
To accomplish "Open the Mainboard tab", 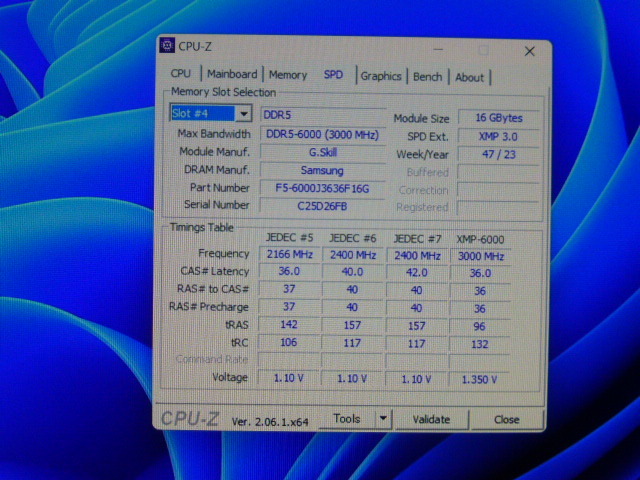I will point(232,74).
